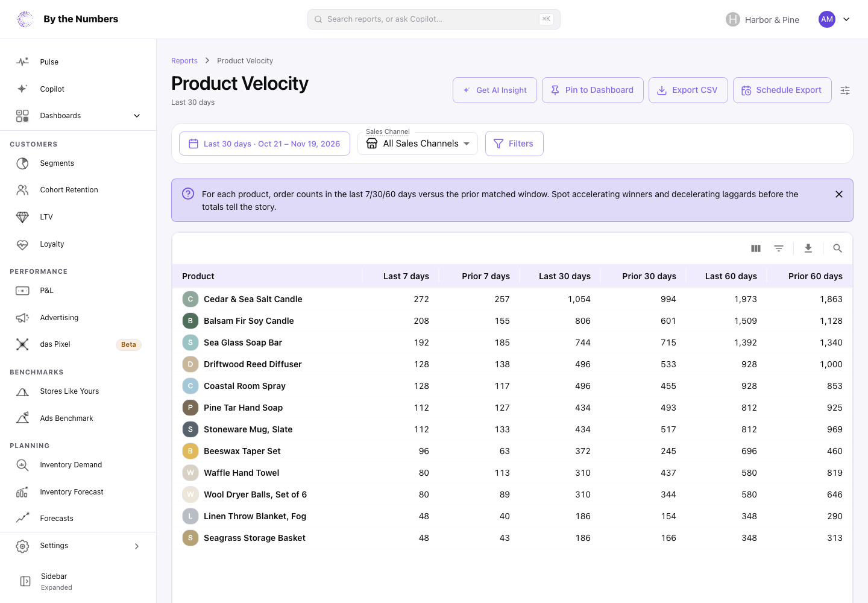Sort by Last 7 days column header

pyautogui.click(x=406, y=276)
